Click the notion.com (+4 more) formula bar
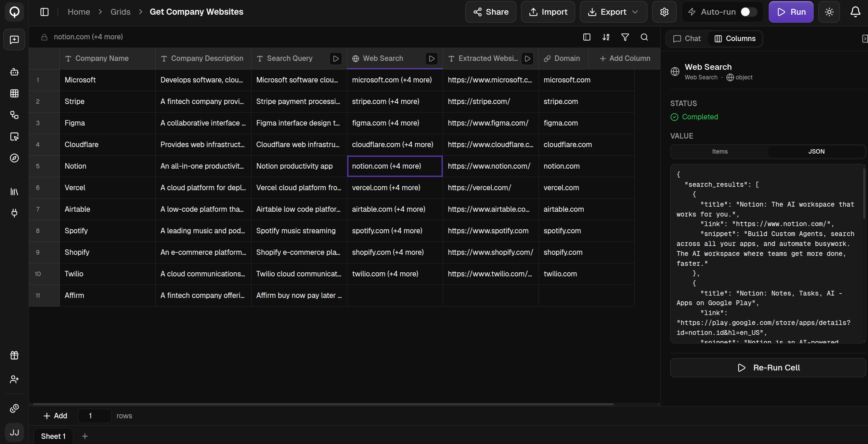The width and height of the screenshot is (868, 444). (88, 37)
